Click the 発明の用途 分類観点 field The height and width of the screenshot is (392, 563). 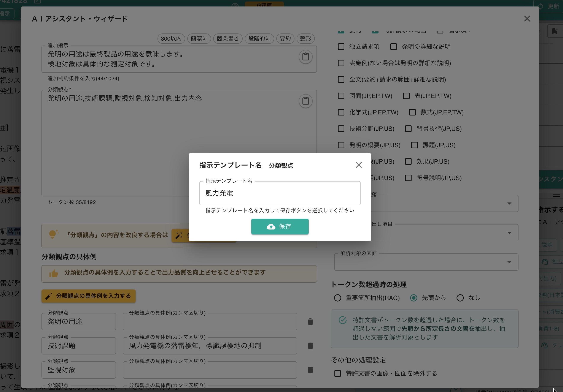[x=79, y=321]
